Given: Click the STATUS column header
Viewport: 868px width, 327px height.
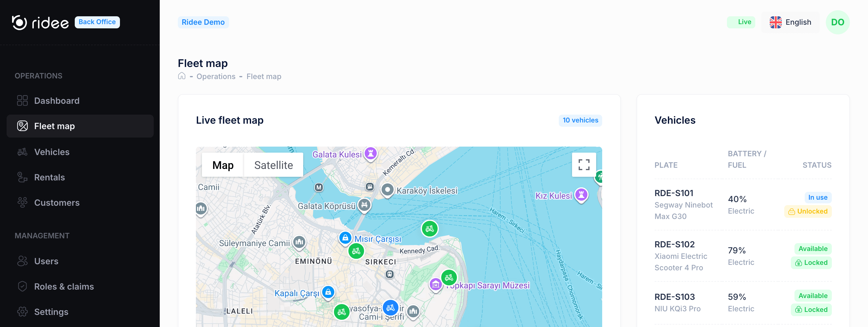Looking at the screenshot, I should (817, 165).
